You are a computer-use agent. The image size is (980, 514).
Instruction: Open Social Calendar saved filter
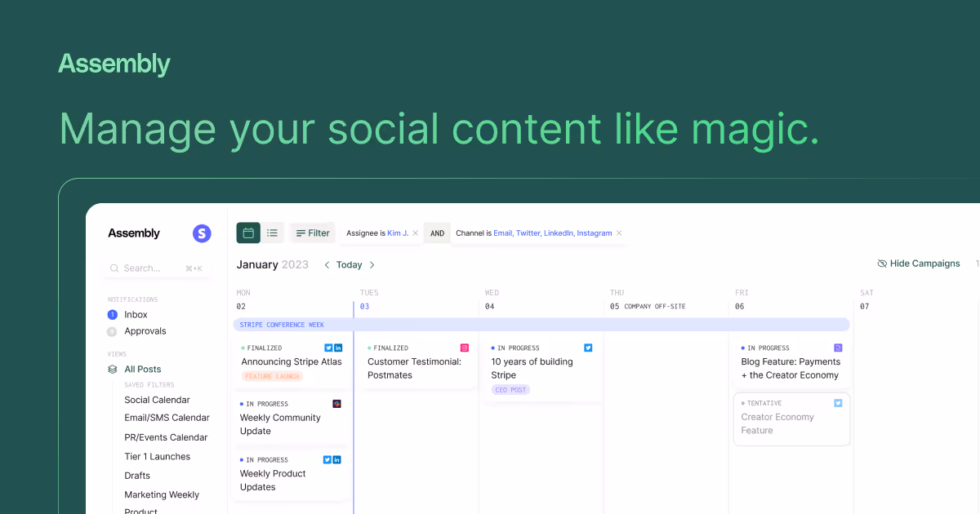tap(157, 400)
